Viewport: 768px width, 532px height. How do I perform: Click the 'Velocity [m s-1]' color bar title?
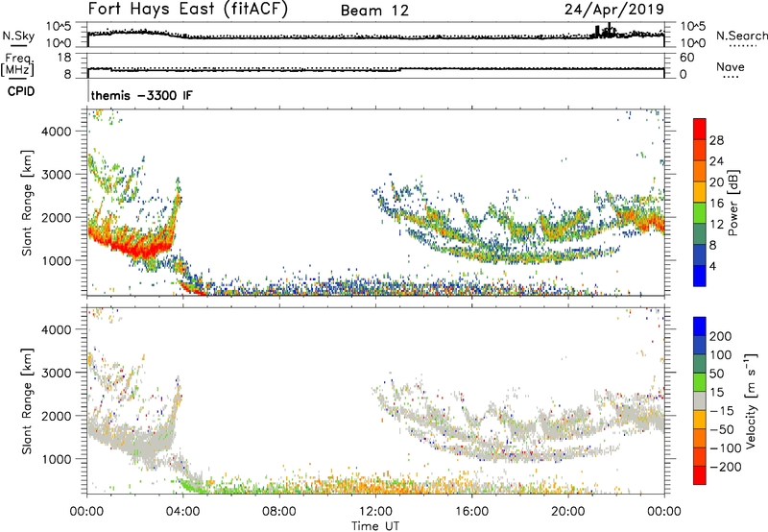pyautogui.click(x=752, y=401)
